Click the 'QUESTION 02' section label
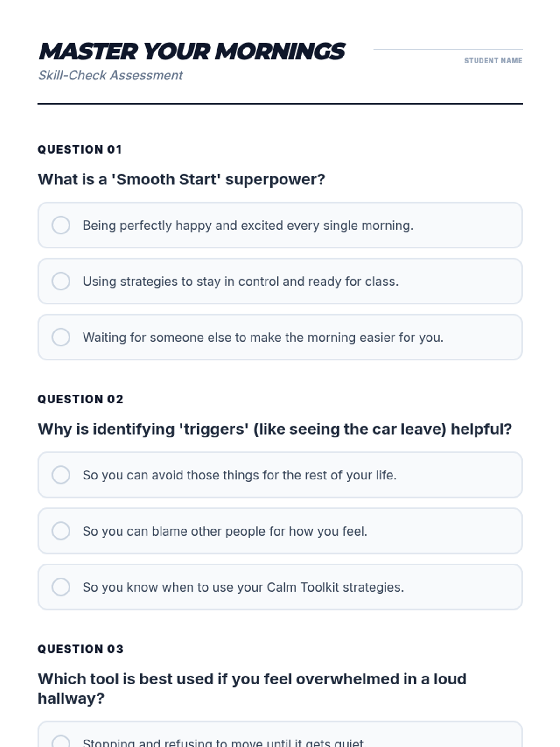Viewport: 560px width, 747px height. (80, 399)
